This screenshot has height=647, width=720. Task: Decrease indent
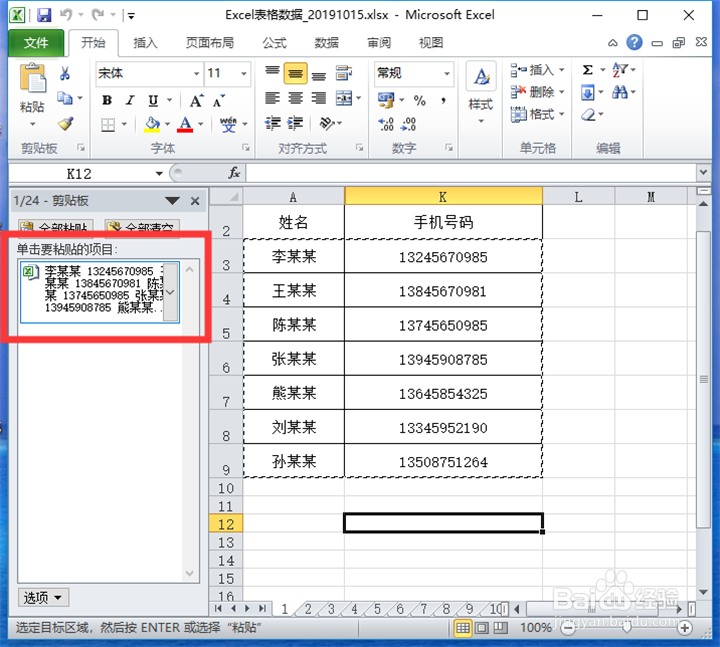[x=272, y=124]
